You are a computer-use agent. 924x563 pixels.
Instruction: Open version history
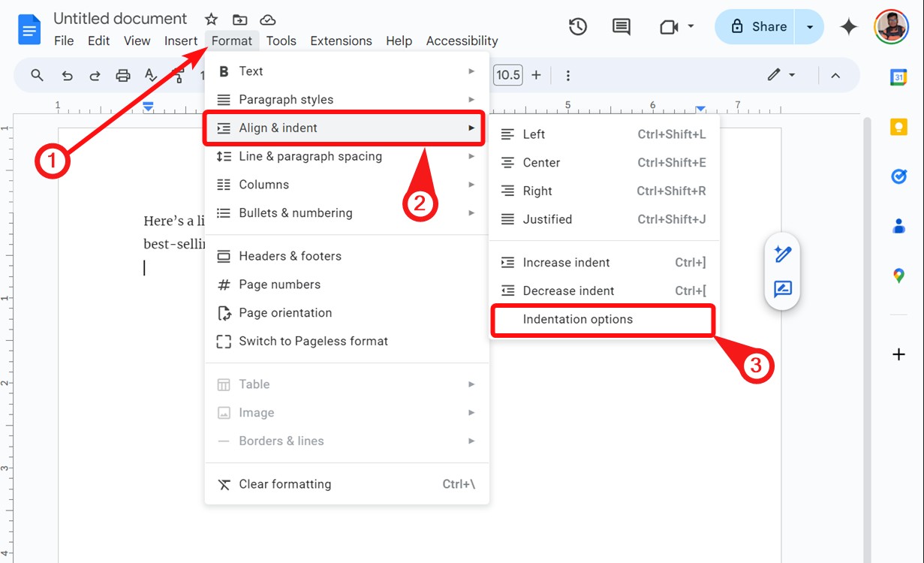(x=577, y=26)
